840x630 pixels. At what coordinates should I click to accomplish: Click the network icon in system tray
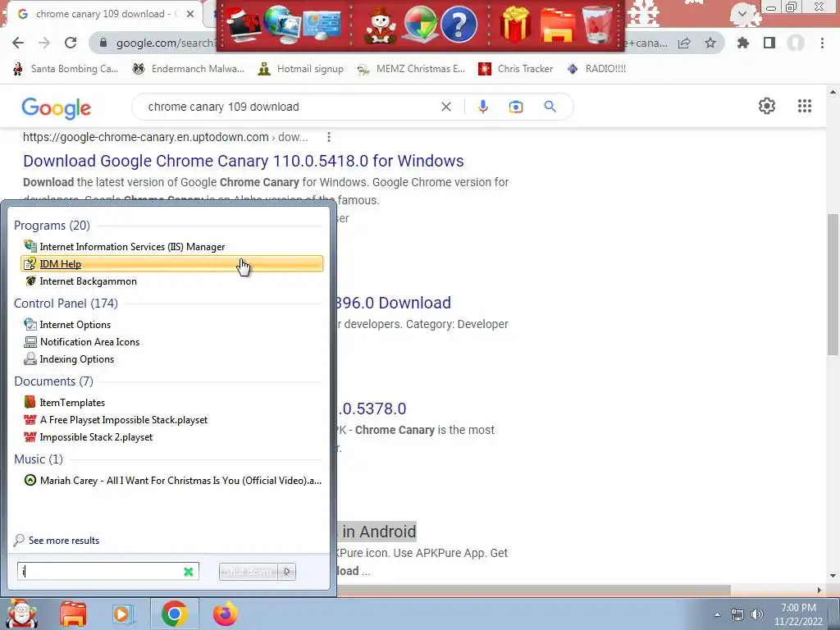(737, 614)
